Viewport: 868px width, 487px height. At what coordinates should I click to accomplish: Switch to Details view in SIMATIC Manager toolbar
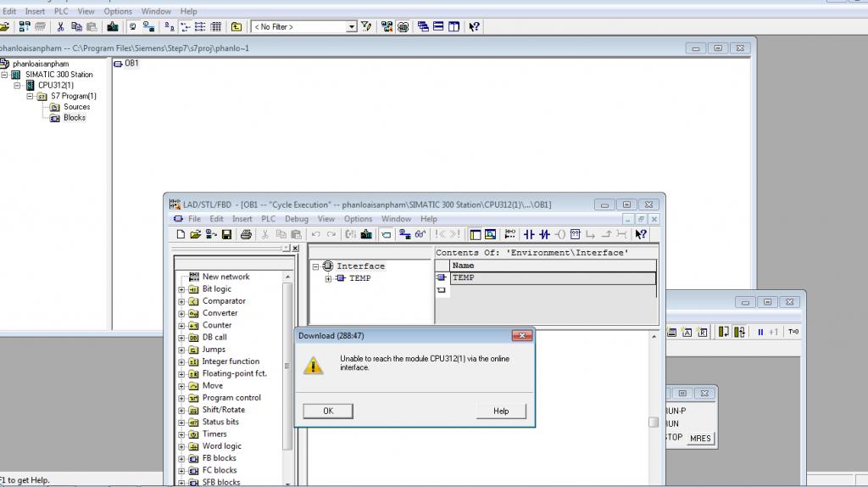pyautogui.click(x=216, y=26)
